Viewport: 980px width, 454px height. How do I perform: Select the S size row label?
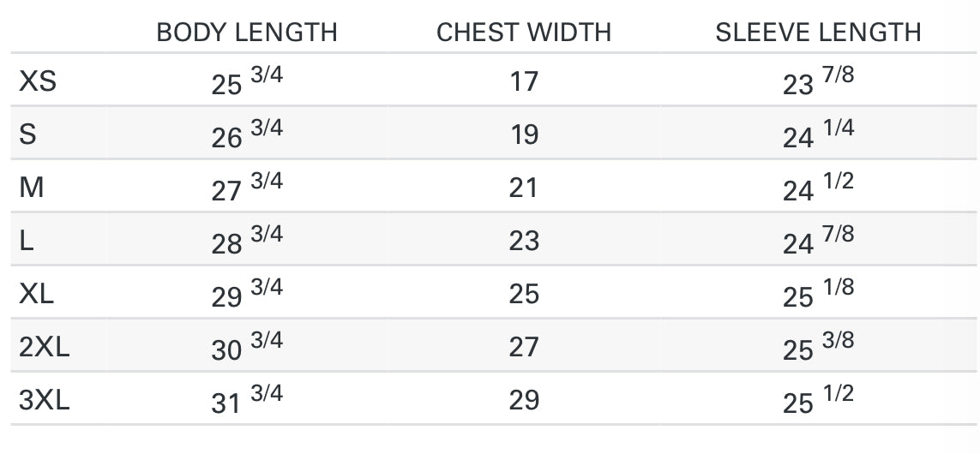27,134
